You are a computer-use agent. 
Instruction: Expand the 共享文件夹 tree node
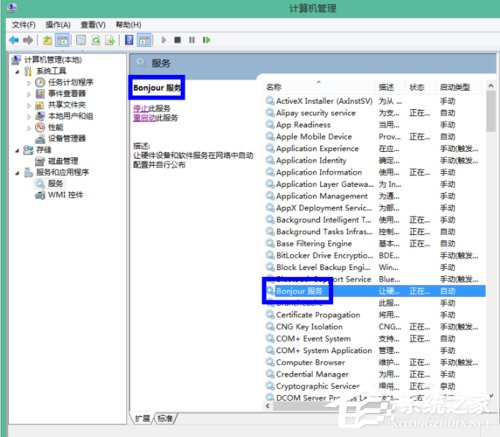point(29,105)
